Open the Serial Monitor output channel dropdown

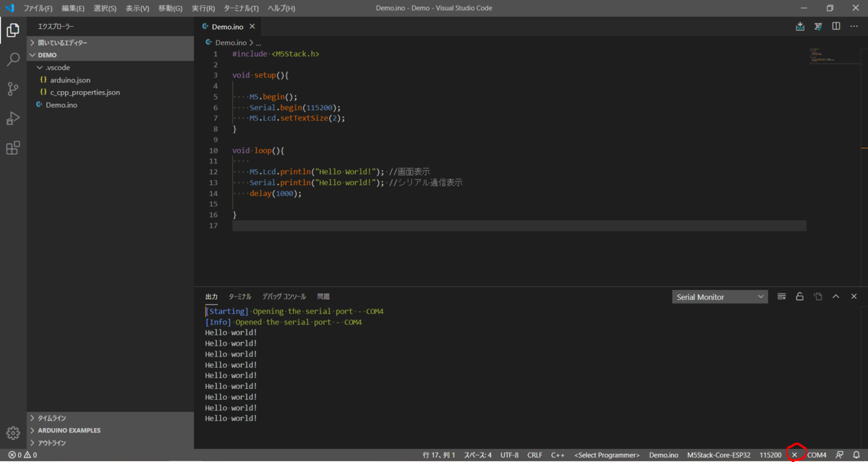(x=720, y=297)
